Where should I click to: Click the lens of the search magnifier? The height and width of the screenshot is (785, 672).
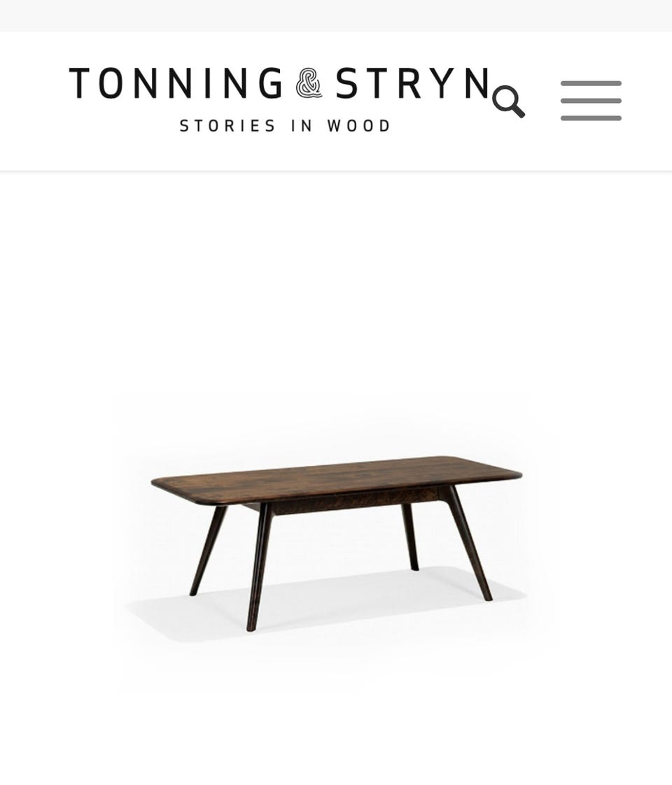(x=503, y=97)
